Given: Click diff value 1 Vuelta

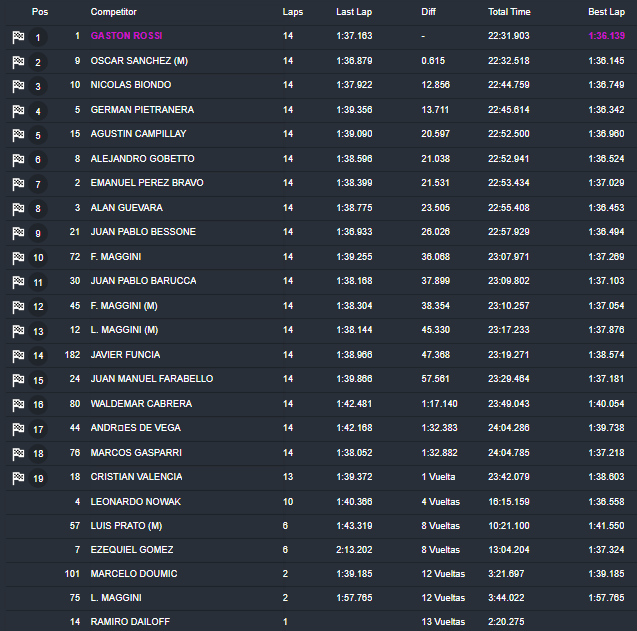Looking at the screenshot, I should click(x=438, y=477).
